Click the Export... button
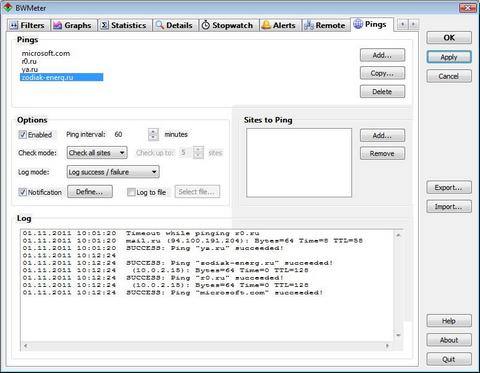This screenshot has width=480, height=373. [x=449, y=188]
